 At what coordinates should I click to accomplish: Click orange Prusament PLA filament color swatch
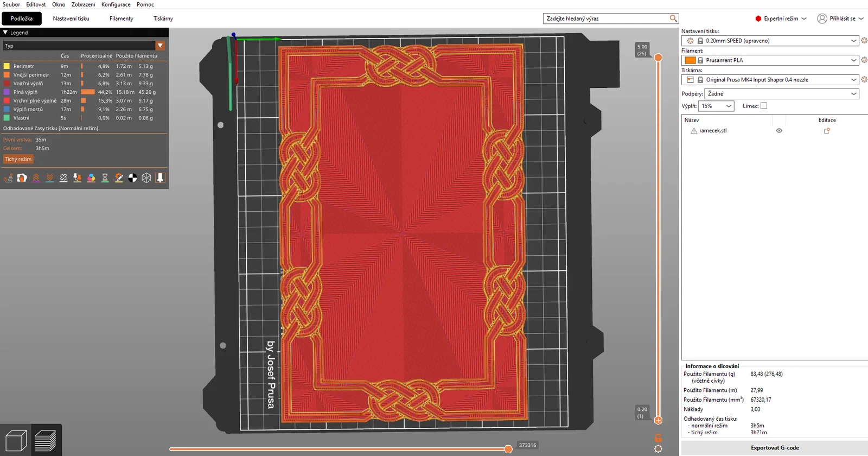coord(690,60)
